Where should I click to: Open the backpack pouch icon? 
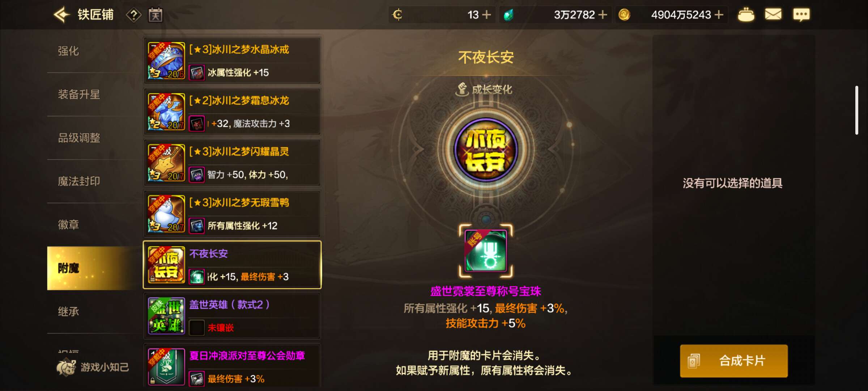(746, 15)
